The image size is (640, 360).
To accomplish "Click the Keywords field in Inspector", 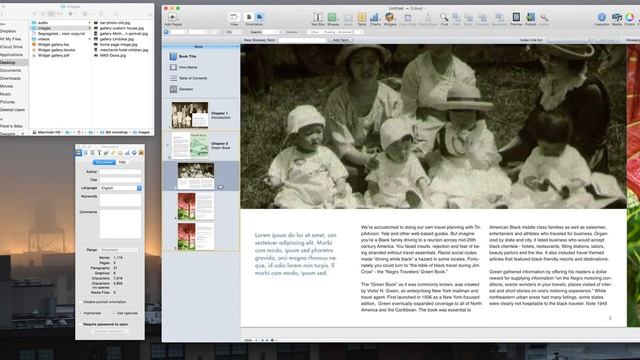I will 120,200.
